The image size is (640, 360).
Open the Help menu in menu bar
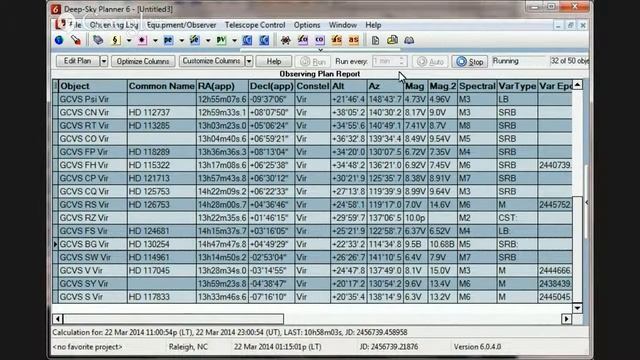373,25
